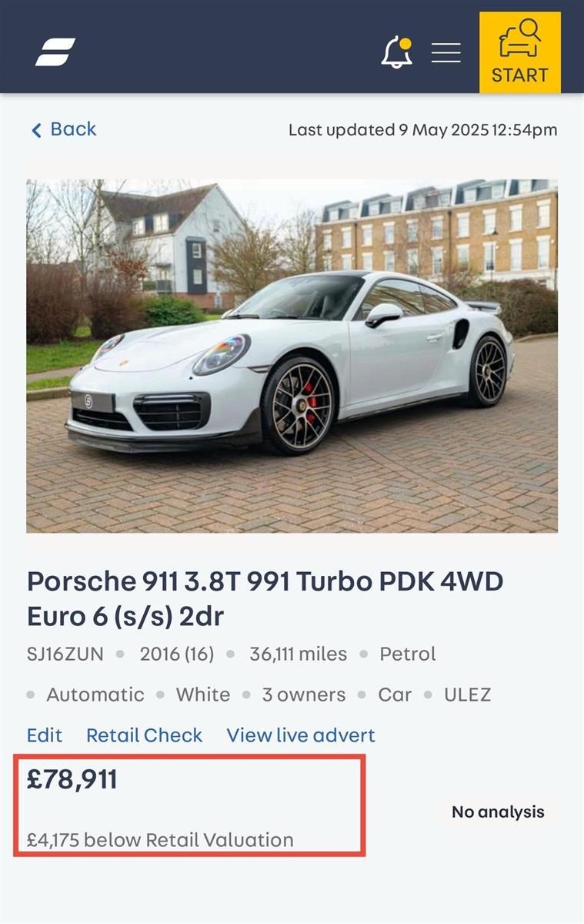Click the £4,175 below Retail Valuation text
This screenshot has height=924, width=584.
[160, 839]
